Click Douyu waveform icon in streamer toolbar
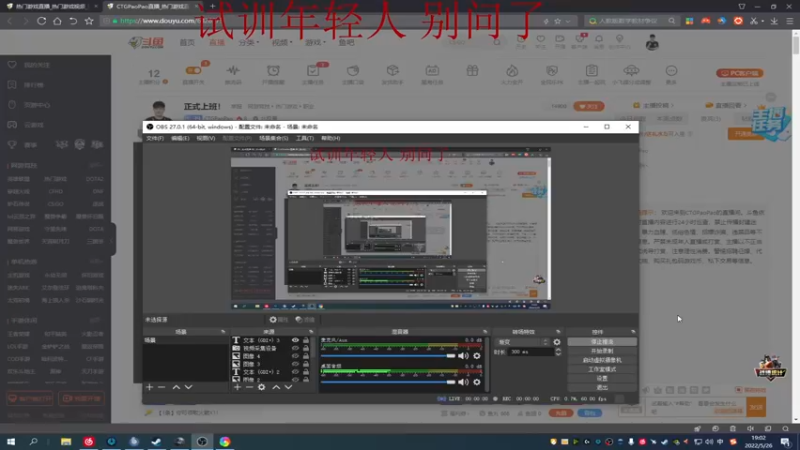Viewport: 800px width, 450px height. pos(233,70)
